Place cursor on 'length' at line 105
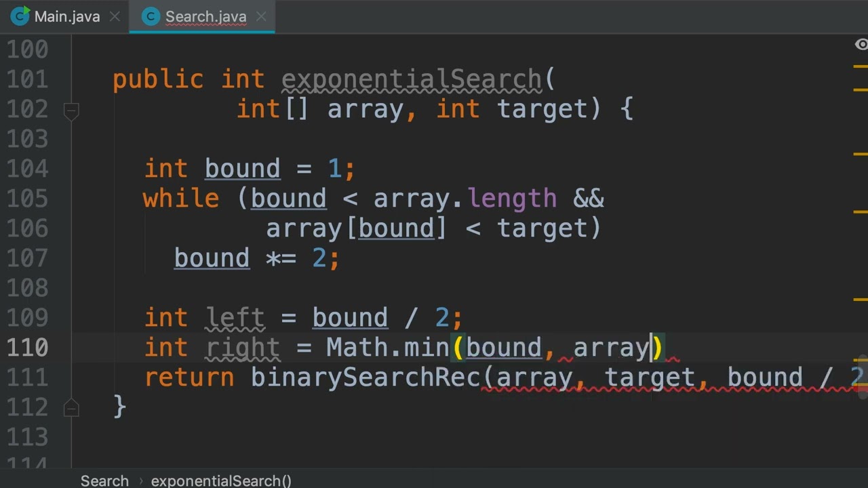This screenshot has height=488, width=868. pos(512,199)
